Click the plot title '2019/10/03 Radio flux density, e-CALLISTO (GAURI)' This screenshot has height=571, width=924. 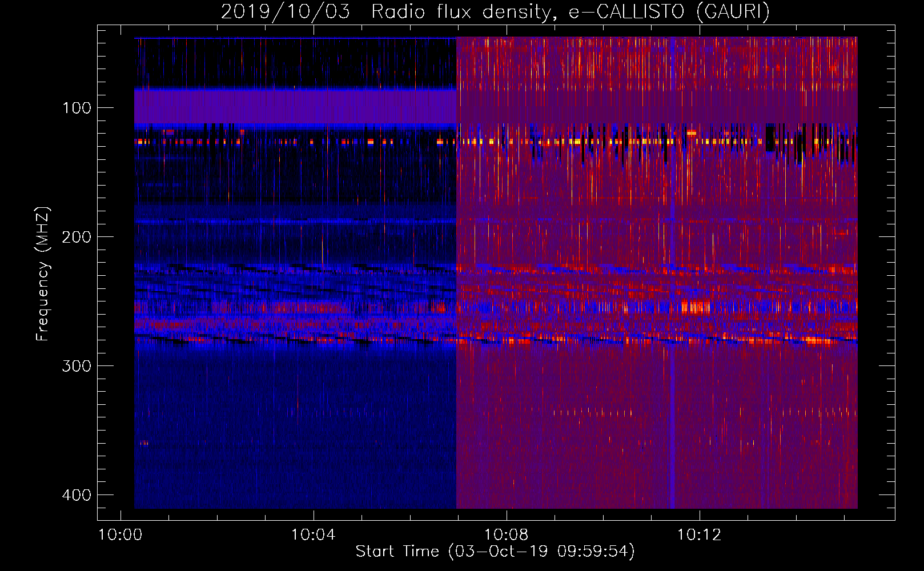495,12
